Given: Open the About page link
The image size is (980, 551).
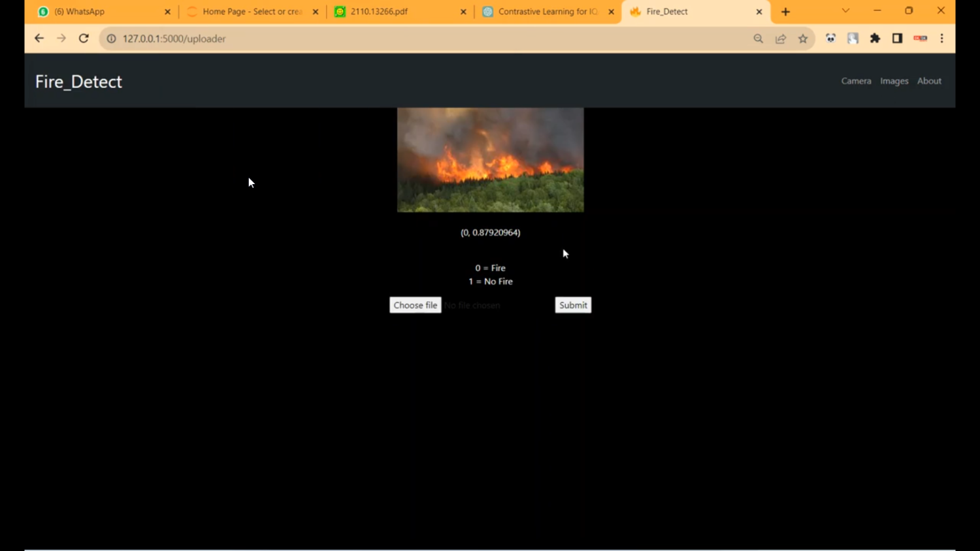Looking at the screenshot, I should 929,81.
